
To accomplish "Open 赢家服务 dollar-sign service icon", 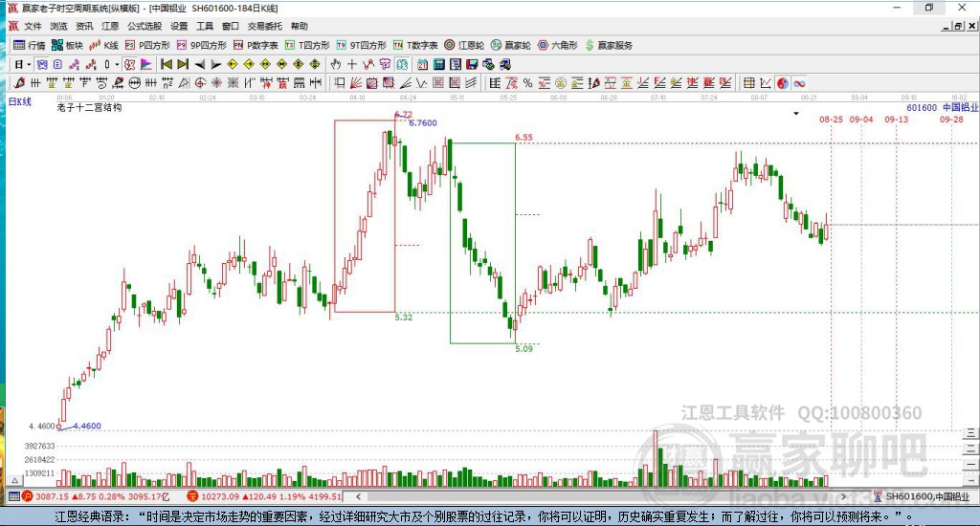I will (609, 45).
